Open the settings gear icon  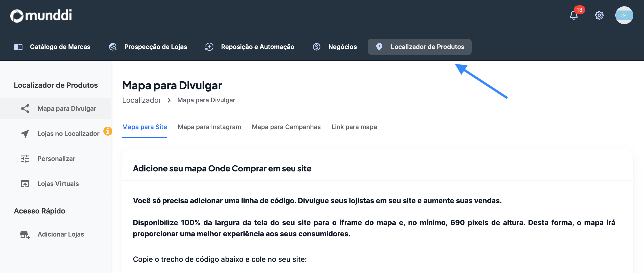tap(599, 15)
